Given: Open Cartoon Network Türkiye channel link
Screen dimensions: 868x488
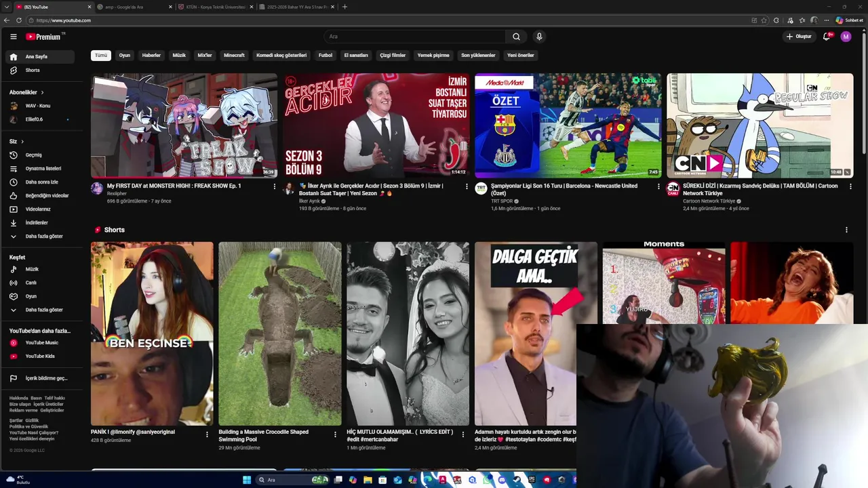Looking at the screenshot, I should [709, 201].
